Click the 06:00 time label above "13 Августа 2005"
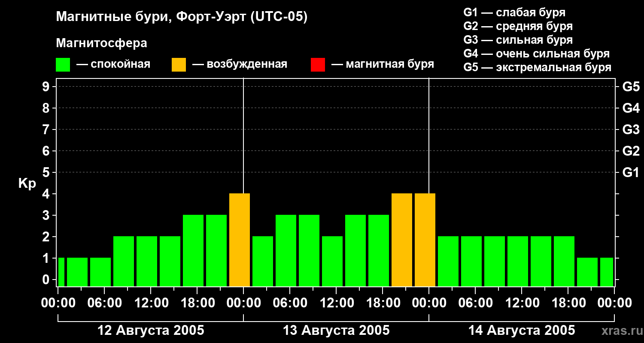 290,303
